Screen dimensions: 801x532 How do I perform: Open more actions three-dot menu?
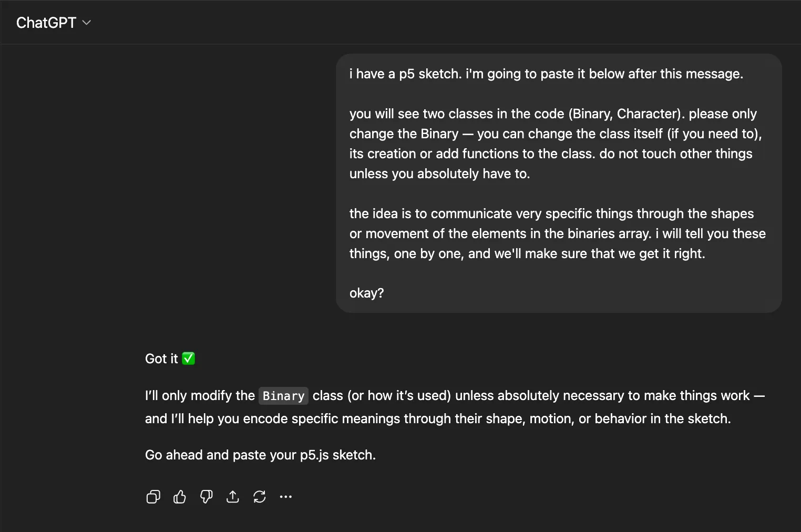286,497
